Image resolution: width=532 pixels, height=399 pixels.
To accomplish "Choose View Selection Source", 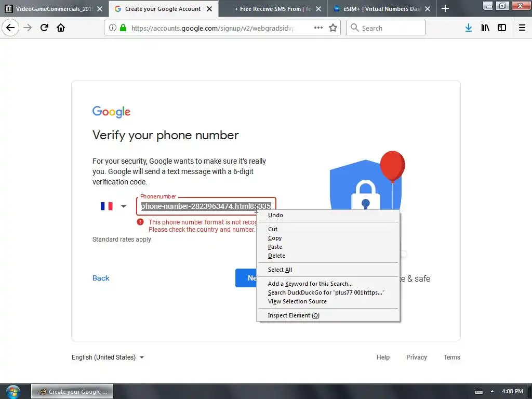I will [x=328, y=301].
